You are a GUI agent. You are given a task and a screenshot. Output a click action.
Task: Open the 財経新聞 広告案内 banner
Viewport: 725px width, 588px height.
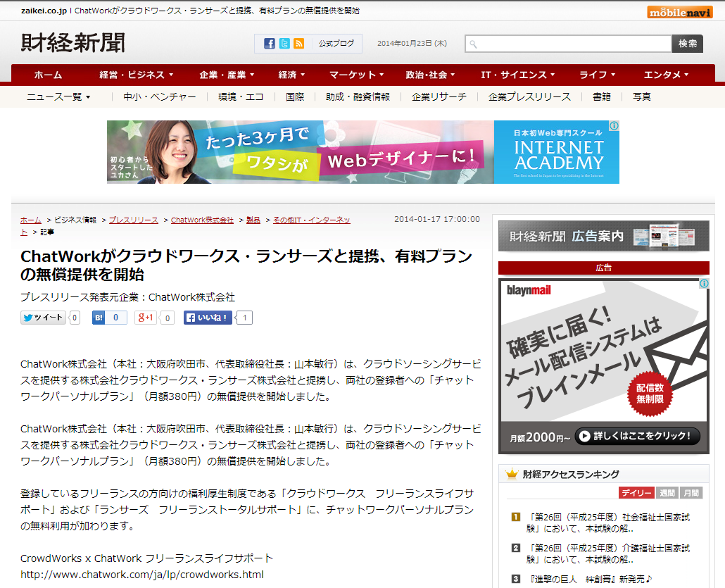(x=603, y=236)
